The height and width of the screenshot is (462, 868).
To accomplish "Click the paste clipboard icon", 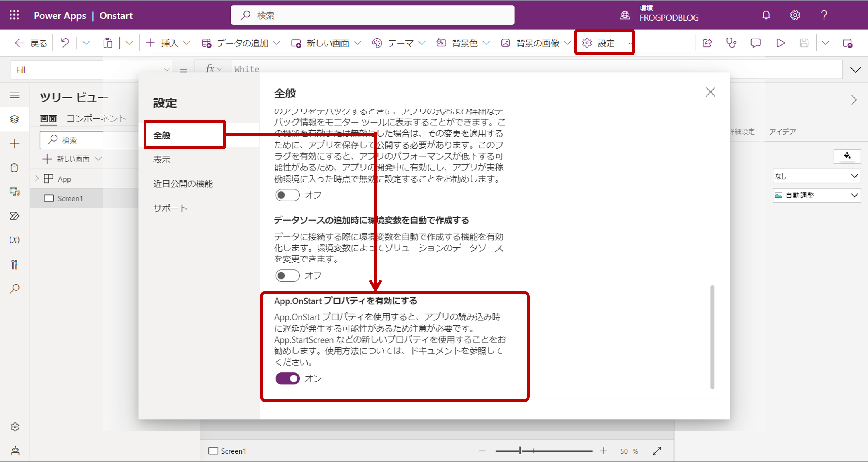I will tap(107, 43).
